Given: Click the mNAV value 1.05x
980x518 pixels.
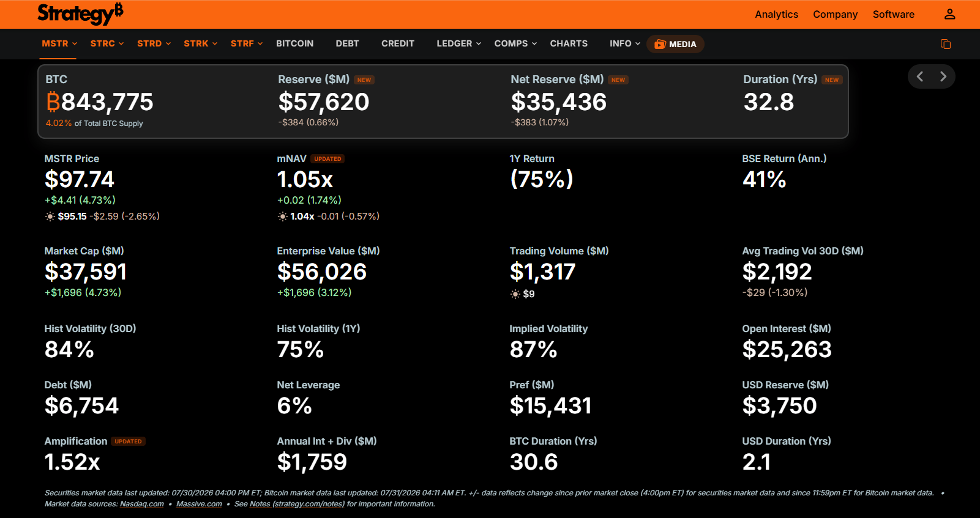Looking at the screenshot, I should (305, 180).
